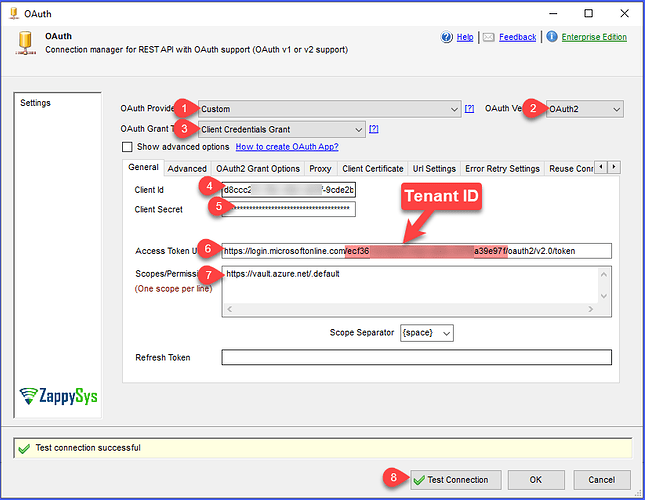Open the partially visible Reuse Conn tab
Viewport: 645px width, 500px height.
point(570,169)
